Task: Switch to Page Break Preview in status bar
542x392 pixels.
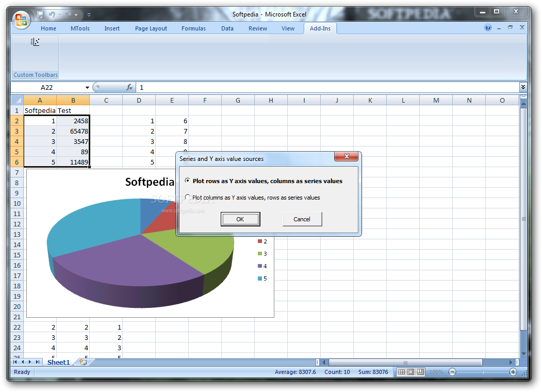Action: (x=420, y=372)
